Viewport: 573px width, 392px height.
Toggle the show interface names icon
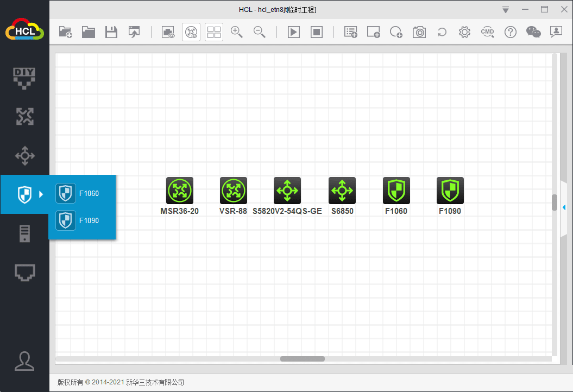click(x=168, y=32)
